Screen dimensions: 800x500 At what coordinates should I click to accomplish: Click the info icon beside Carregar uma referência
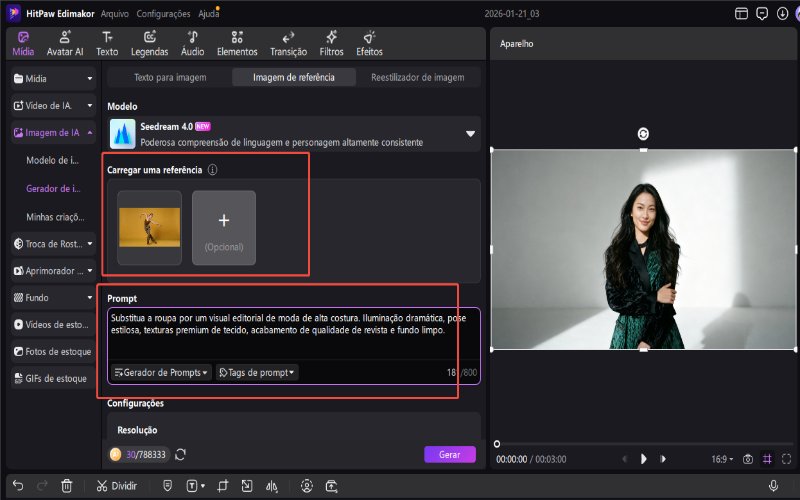[x=213, y=170]
